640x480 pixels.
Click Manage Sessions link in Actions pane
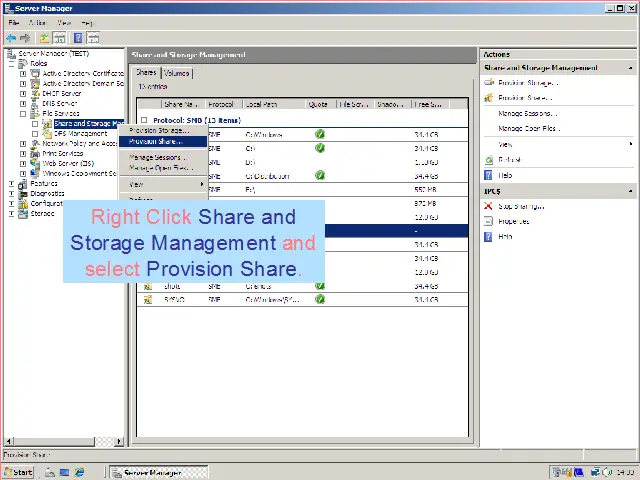point(527,113)
